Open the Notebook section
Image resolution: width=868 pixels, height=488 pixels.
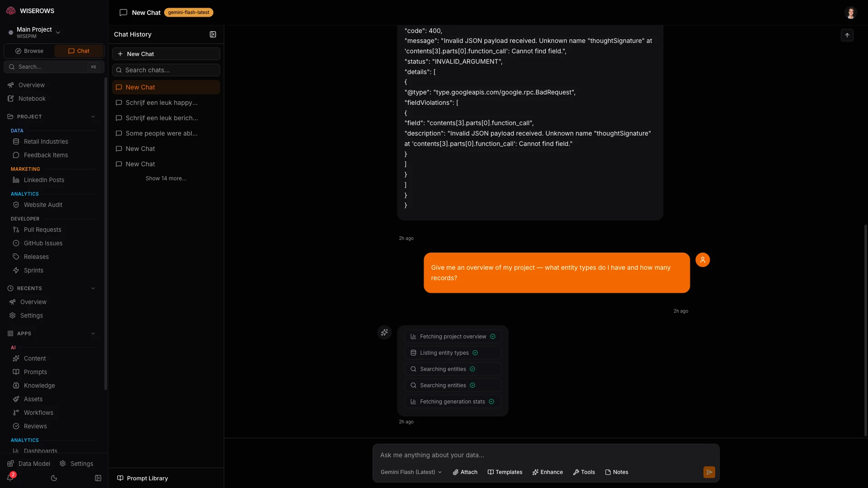tap(32, 99)
